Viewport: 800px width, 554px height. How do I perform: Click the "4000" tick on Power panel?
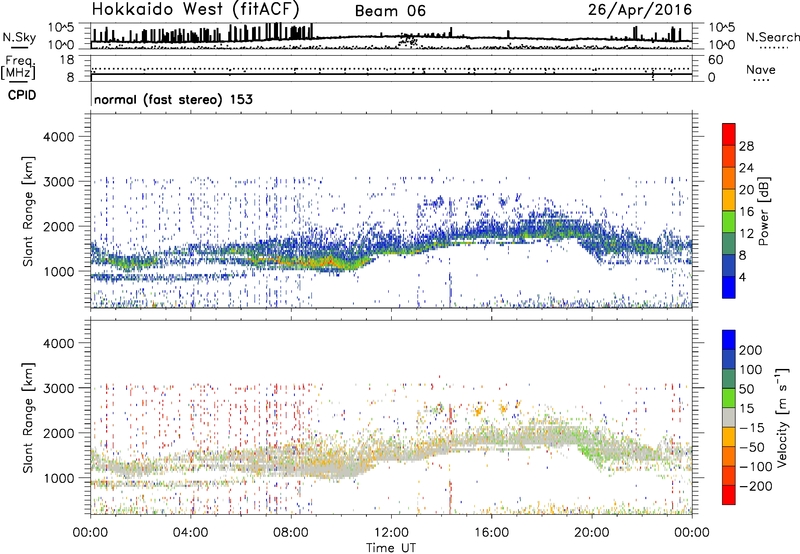click(x=58, y=137)
